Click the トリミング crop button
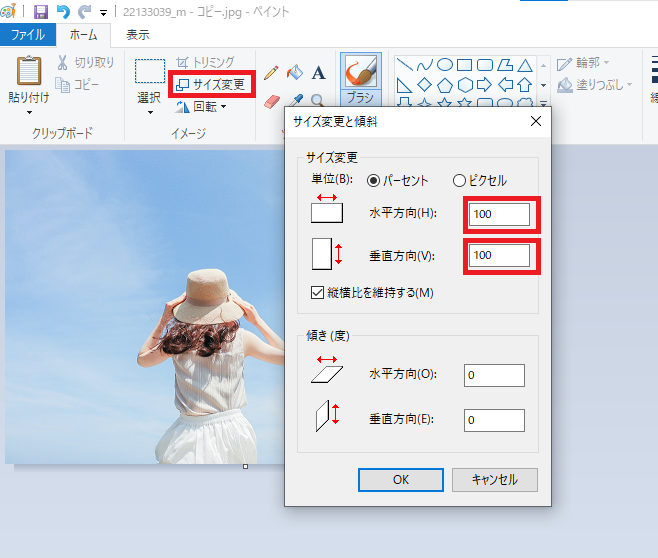Screen dimensions: 658x558 click(x=205, y=63)
